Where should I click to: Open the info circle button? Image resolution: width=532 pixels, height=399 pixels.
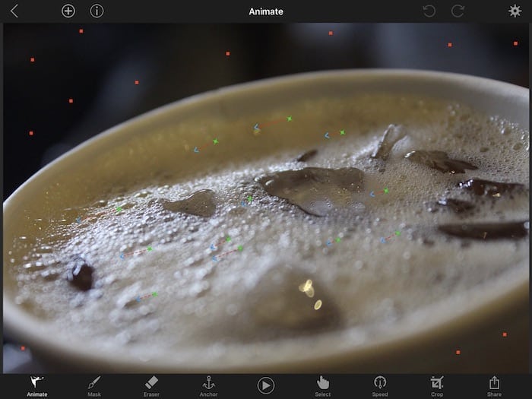pos(97,11)
